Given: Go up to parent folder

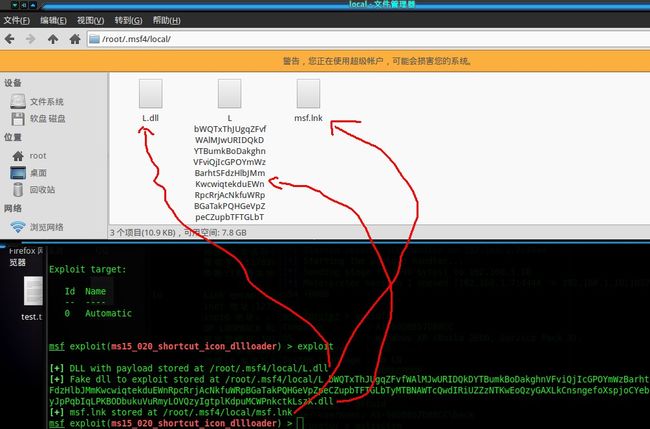Looking at the screenshot, I should (x=53, y=39).
